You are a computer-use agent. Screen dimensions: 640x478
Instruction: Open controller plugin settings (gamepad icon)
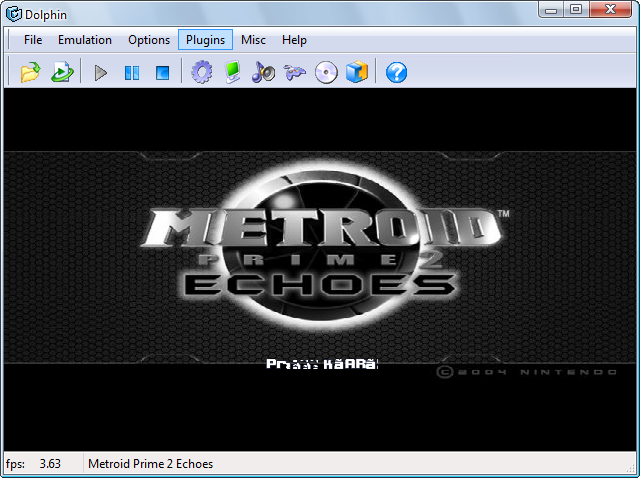point(295,73)
